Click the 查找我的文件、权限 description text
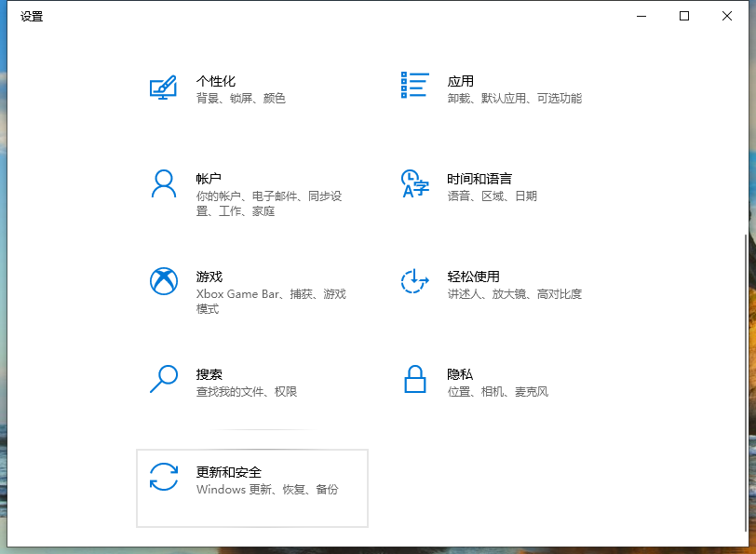Image resolution: width=756 pixels, height=554 pixels. pos(247,392)
